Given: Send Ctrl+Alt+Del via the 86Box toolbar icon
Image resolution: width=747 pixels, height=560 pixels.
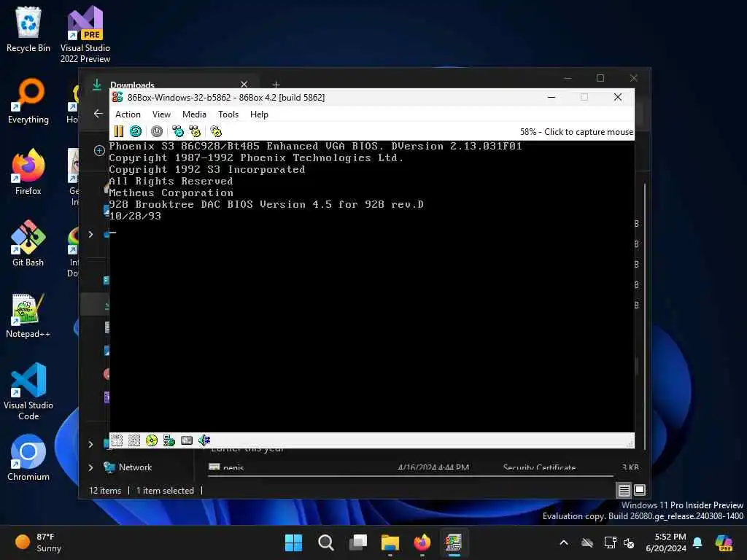Looking at the screenshot, I should click(x=178, y=131).
